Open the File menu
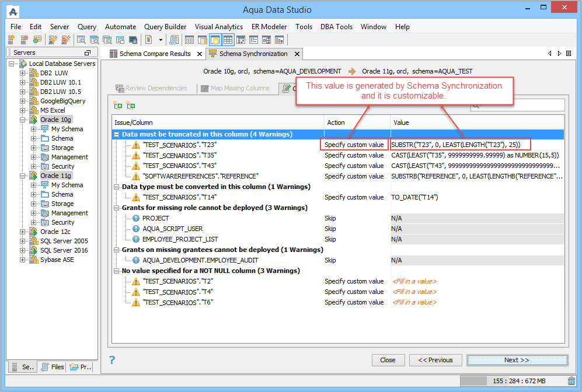Image resolution: width=582 pixels, height=392 pixels. click(x=16, y=27)
